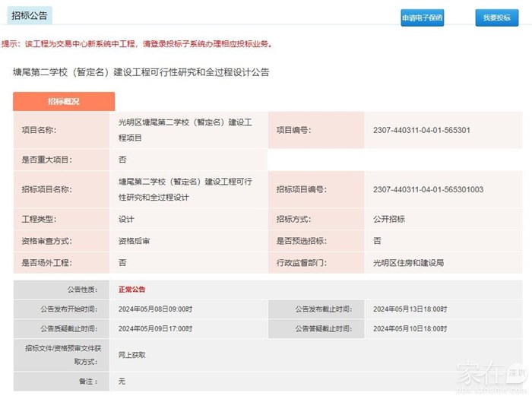This screenshot has width=532, height=396.
Task: Select the 招标项目名称 value text
Action: click(x=185, y=189)
